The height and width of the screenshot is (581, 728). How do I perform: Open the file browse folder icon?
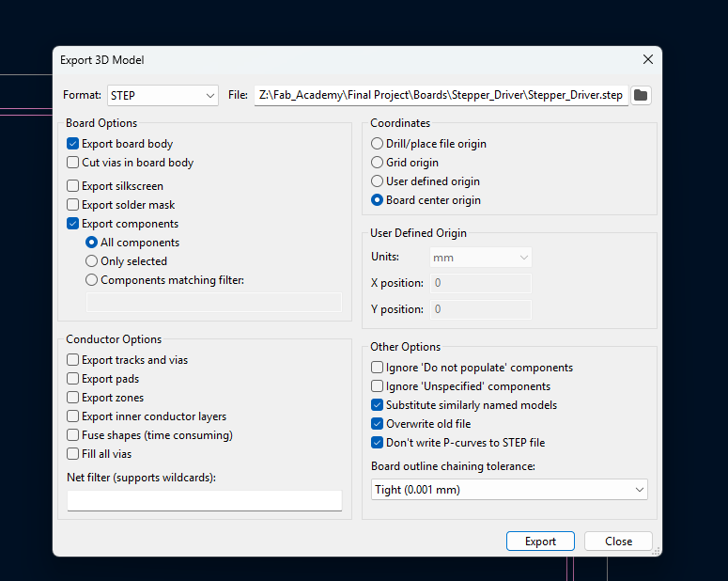pos(641,95)
